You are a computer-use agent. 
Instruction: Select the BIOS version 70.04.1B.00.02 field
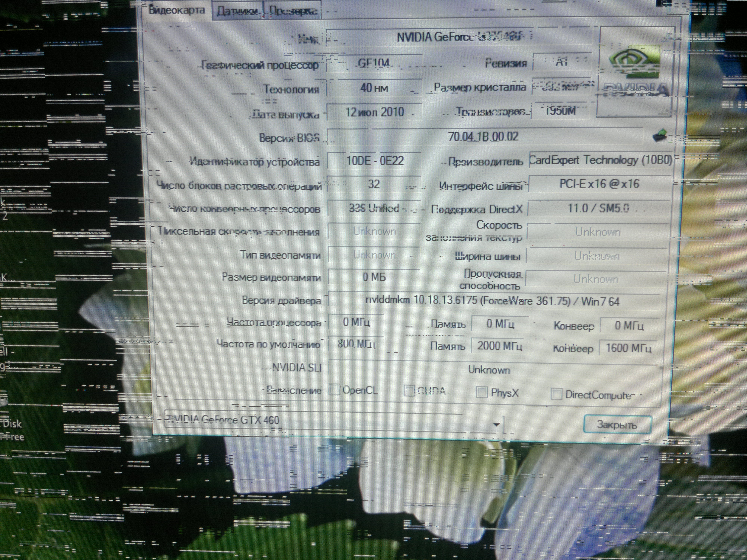pos(483,136)
